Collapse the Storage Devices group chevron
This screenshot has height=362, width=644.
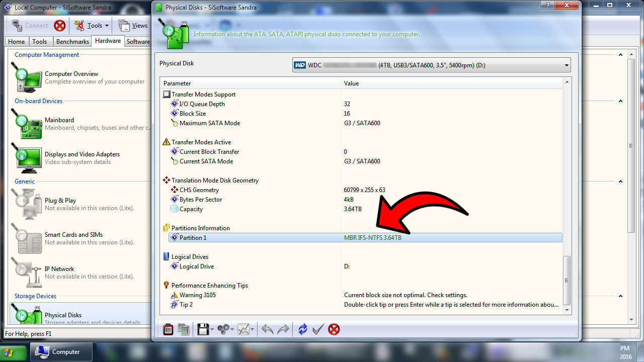pos(620,296)
